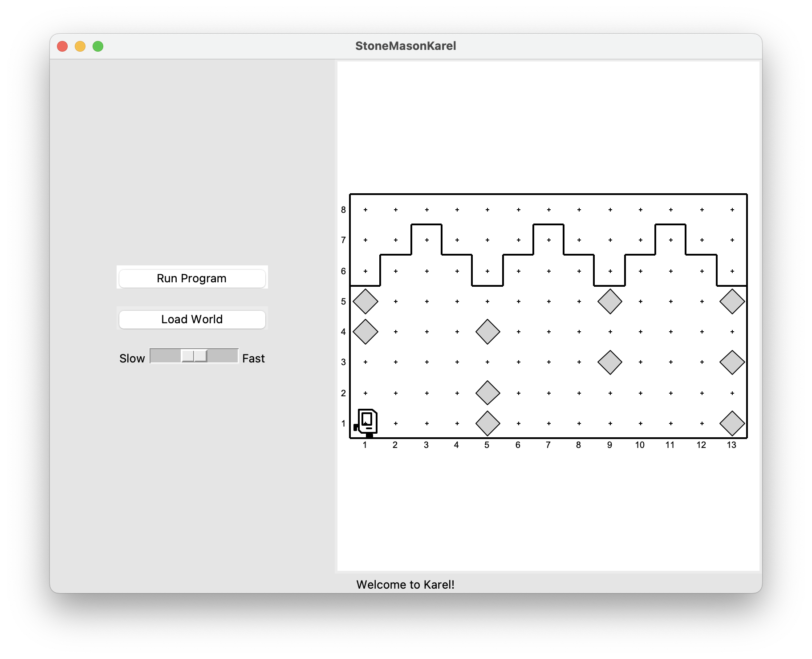Viewport: 812px width, 659px height.
Task: Click row number 8 axis label
Action: (x=343, y=210)
